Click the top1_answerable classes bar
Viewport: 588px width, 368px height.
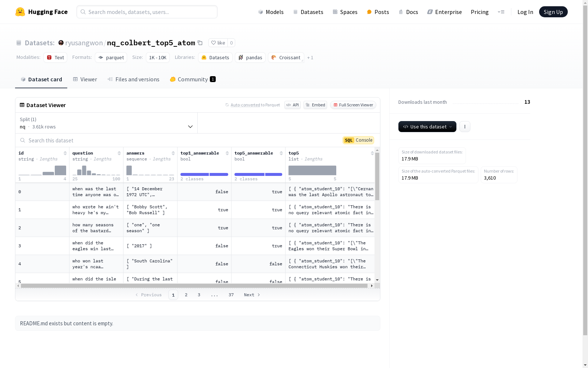[204, 174]
